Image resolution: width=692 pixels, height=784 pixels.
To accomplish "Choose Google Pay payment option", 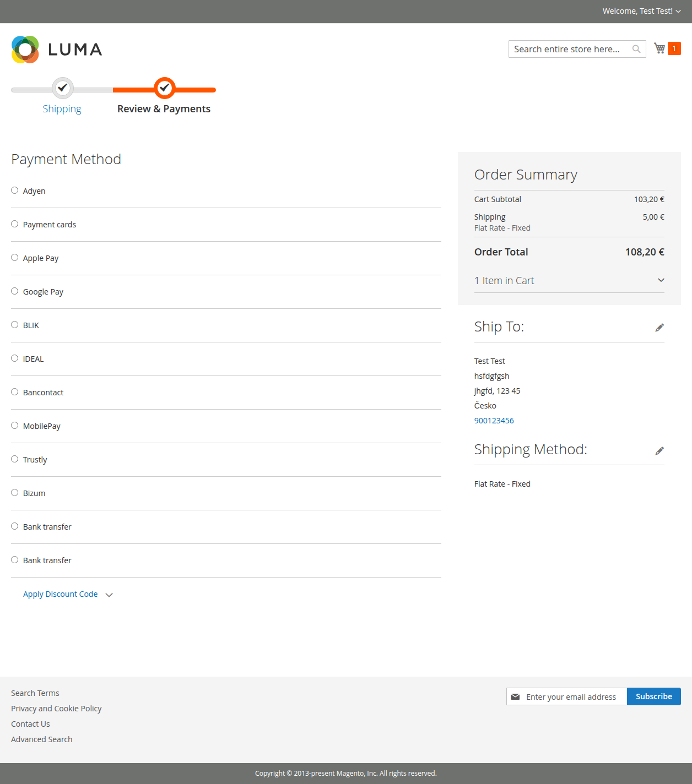I will click(x=15, y=291).
